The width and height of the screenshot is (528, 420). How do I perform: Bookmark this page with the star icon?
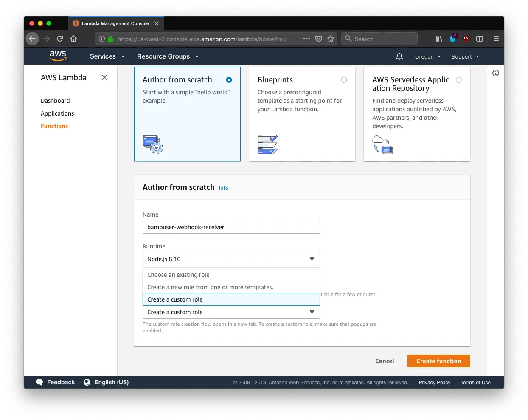tap(331, 39)
